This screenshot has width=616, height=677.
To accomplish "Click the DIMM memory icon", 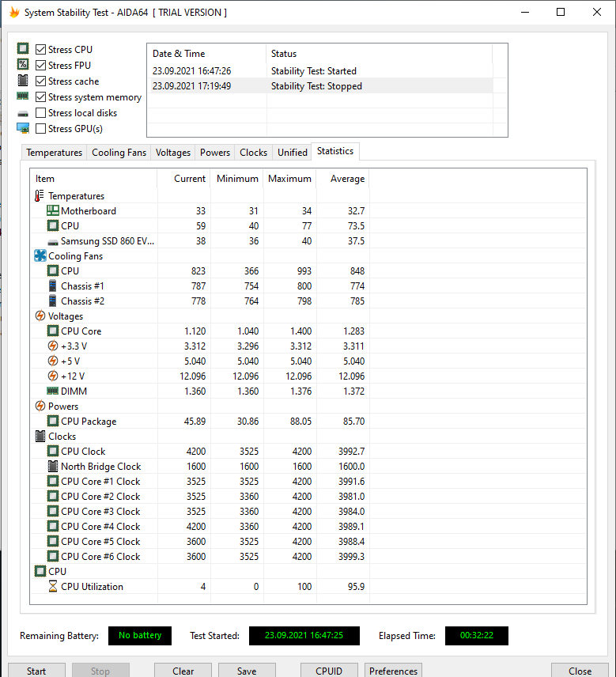I will [x=53, y=391].
